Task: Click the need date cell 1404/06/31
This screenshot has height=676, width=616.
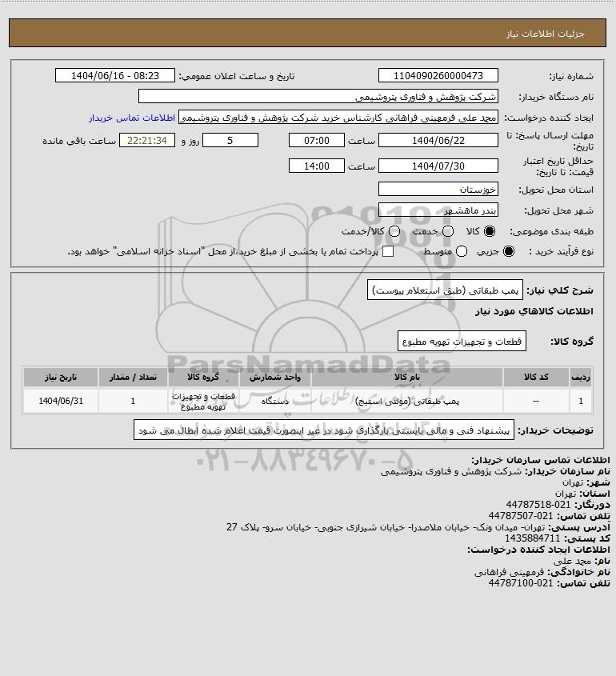Action: (61, 401)
